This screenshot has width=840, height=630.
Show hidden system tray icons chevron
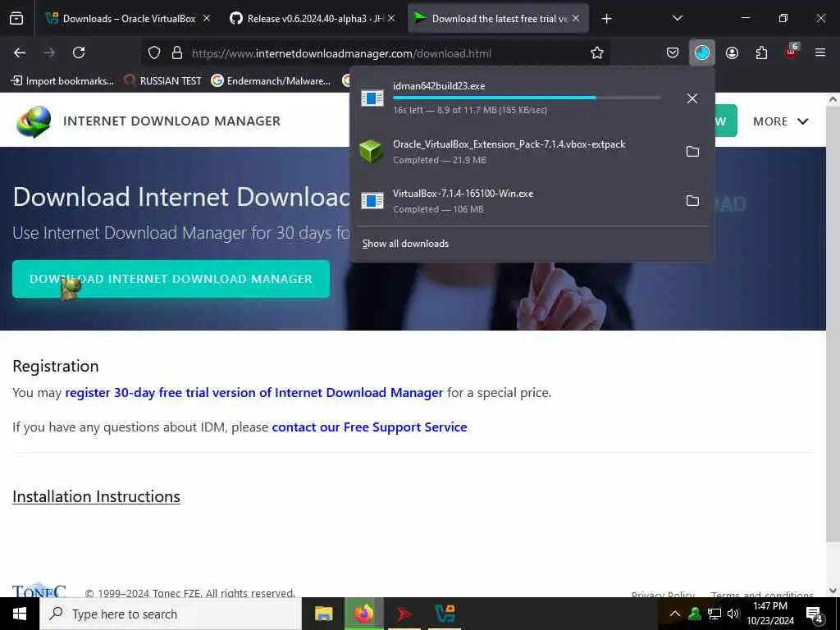pos(675,614)
